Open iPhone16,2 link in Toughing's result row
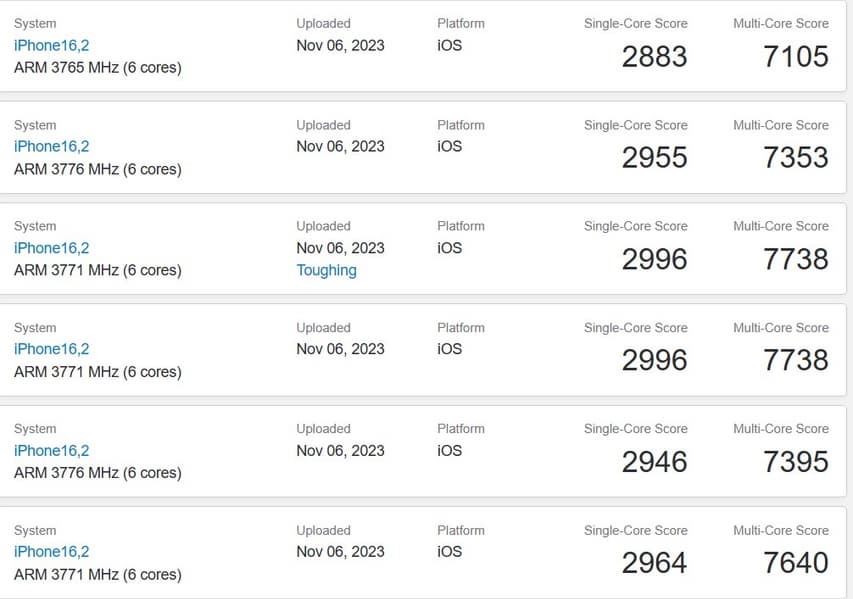853x599 pixels. click(x=52, y=248)
